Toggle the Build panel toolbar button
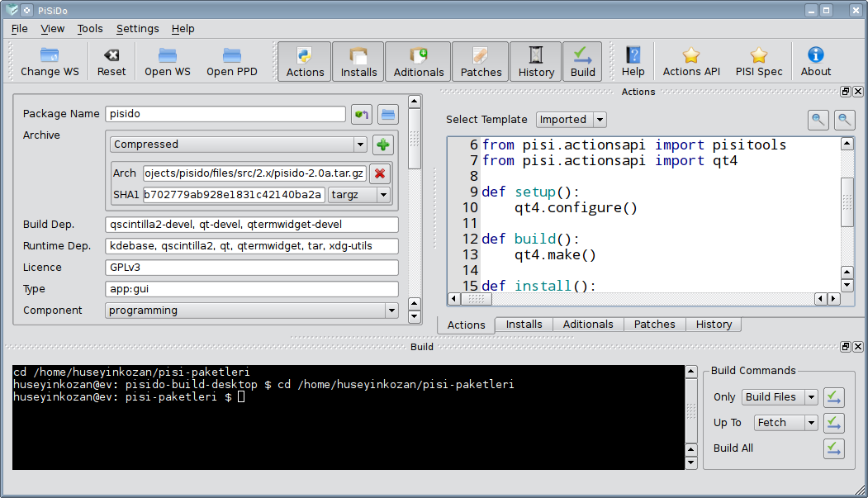Image resolution: width=868 pixels, height=498 pixels. point(582,62)
